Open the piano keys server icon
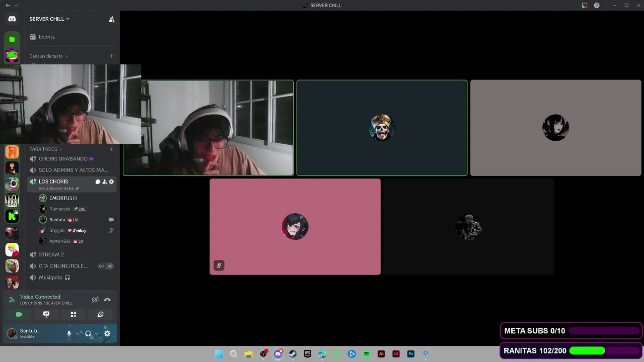 12,200
